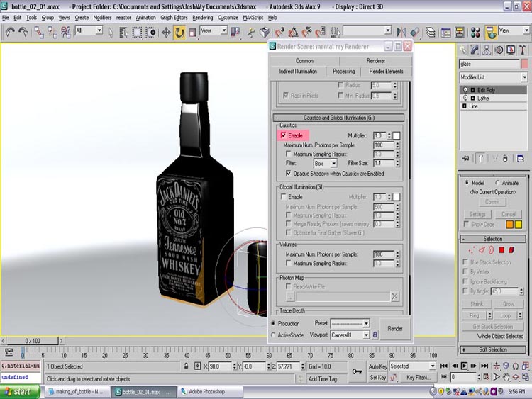Select the ActiveShade radio button
Screen dimensions: 532x399
point(274,335)
